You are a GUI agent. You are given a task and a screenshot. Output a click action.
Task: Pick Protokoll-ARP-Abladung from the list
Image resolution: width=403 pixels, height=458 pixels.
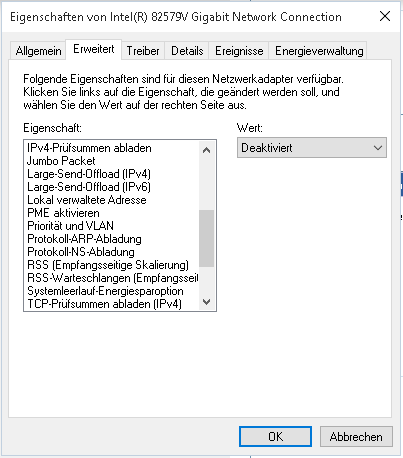click(84, 239)
